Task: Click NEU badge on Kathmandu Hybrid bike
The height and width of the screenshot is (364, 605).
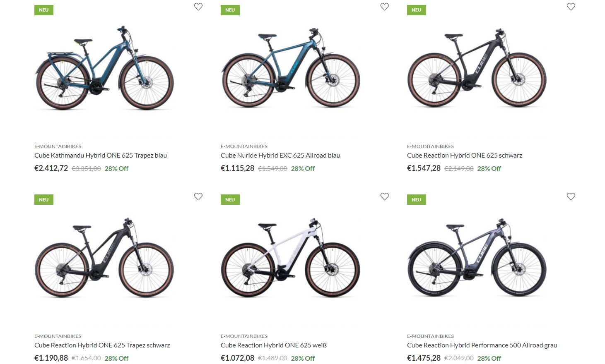Action: [44, 10]
